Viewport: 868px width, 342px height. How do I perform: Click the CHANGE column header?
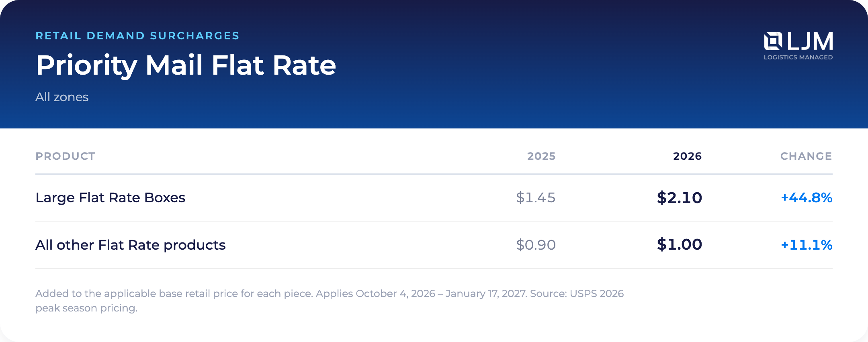point(806,156)
